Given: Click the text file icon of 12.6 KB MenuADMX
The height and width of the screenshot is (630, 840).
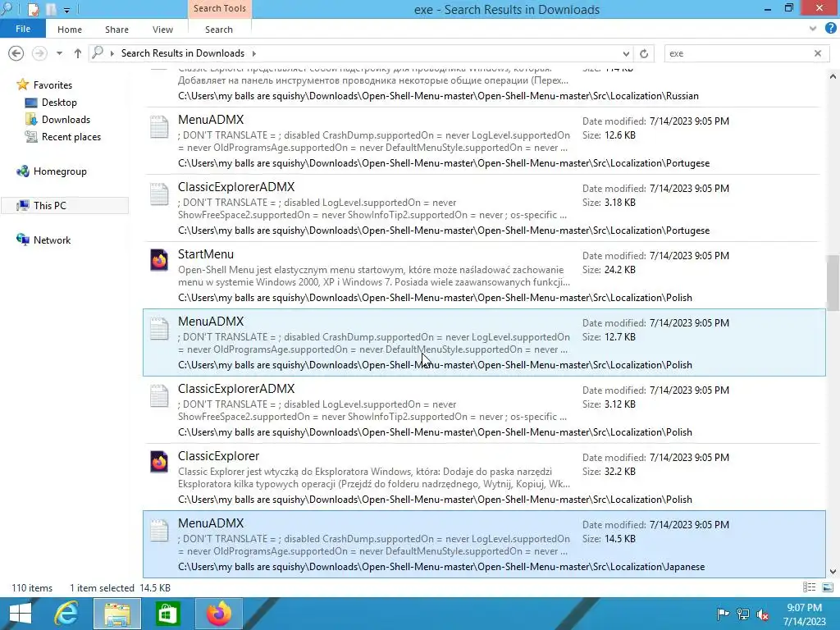Looking at the screenshot, I should (159, 127).
